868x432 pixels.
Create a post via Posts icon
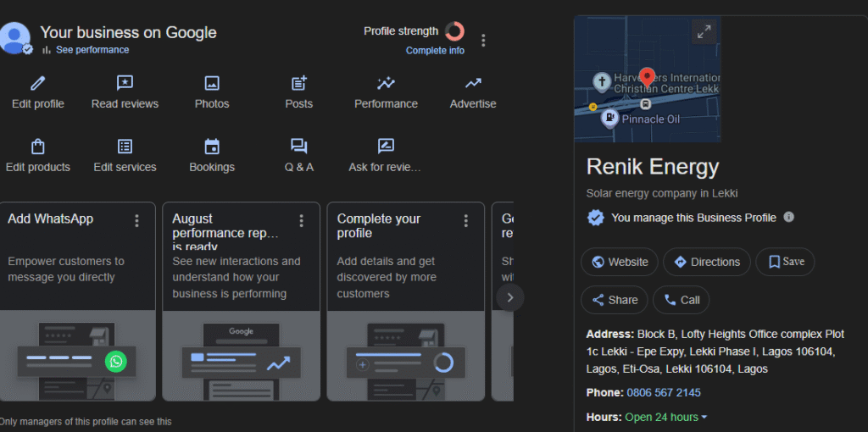point(298,83)
